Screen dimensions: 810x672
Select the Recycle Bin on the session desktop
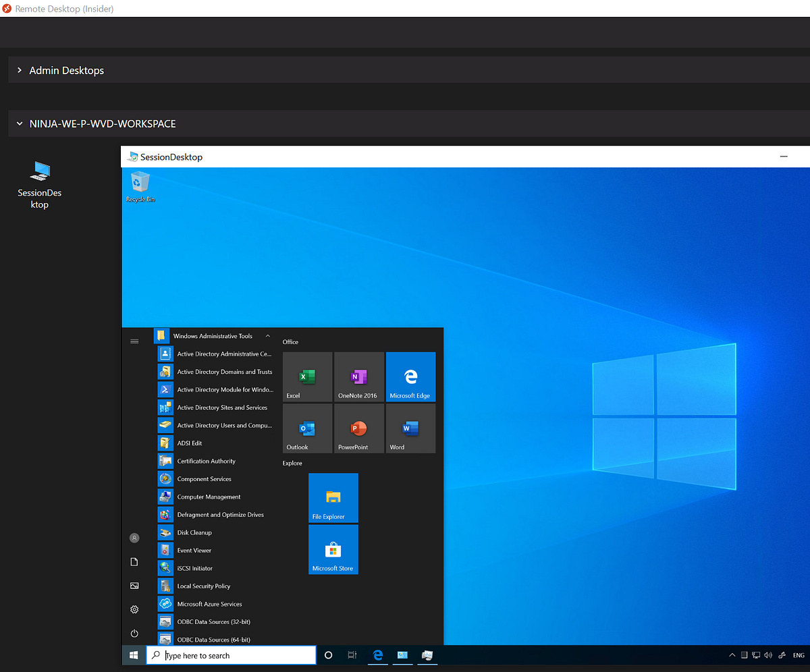pos(140,186)
